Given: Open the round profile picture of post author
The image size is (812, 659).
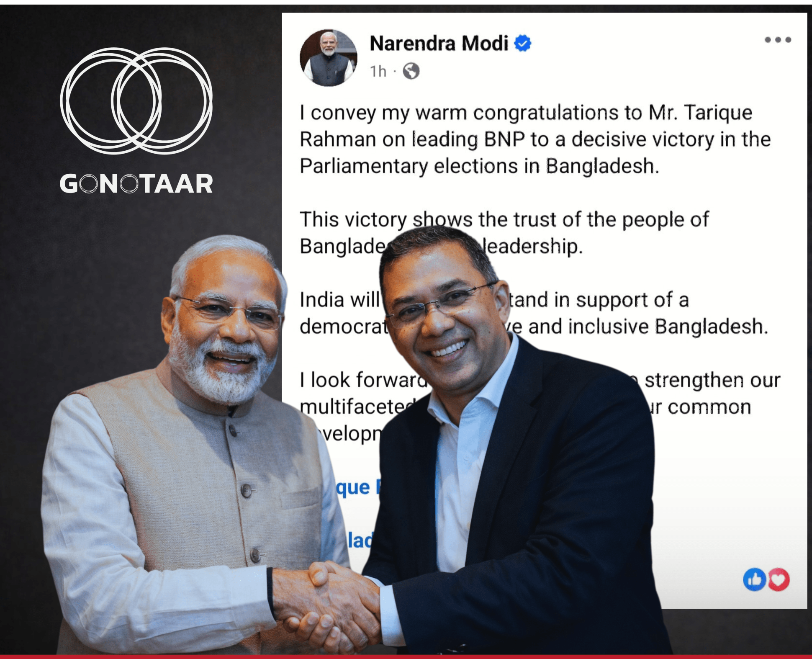Looking at the screenshot, I should (329, 58).
